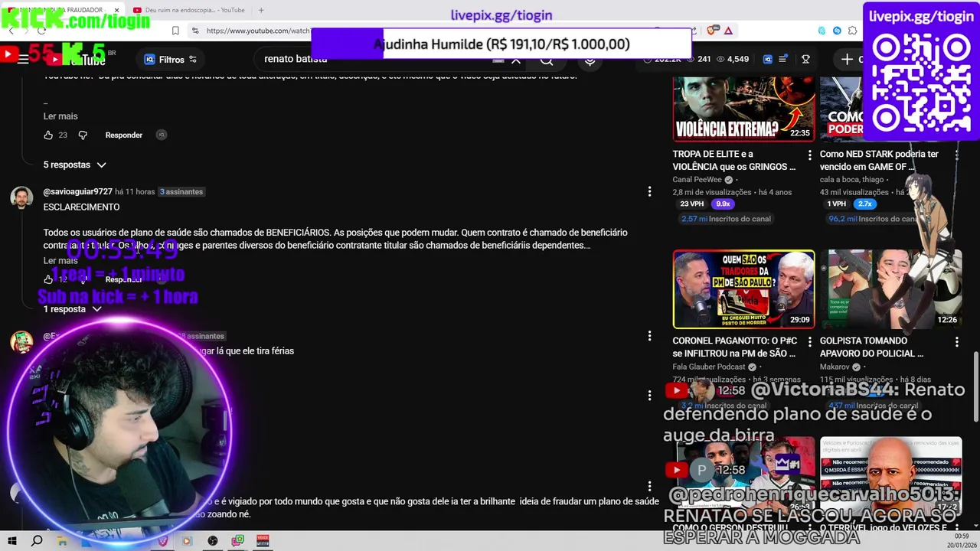Viewport: 980px width, 551px height.
Task: Click the purple '9.9x' badge
Action: 723,204
